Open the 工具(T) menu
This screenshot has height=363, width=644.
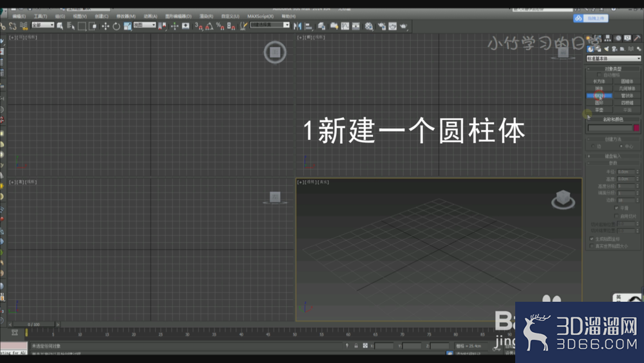click(40, 17)
